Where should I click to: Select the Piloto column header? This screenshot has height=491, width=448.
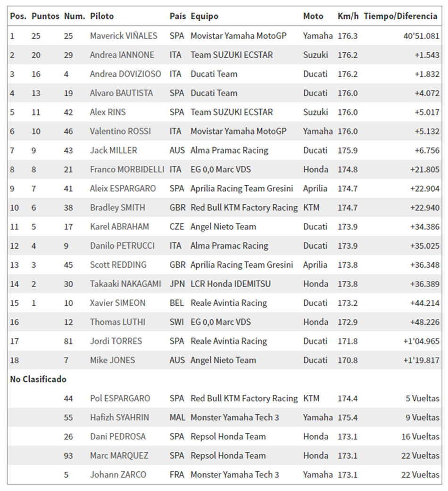[x=102, y=16]
